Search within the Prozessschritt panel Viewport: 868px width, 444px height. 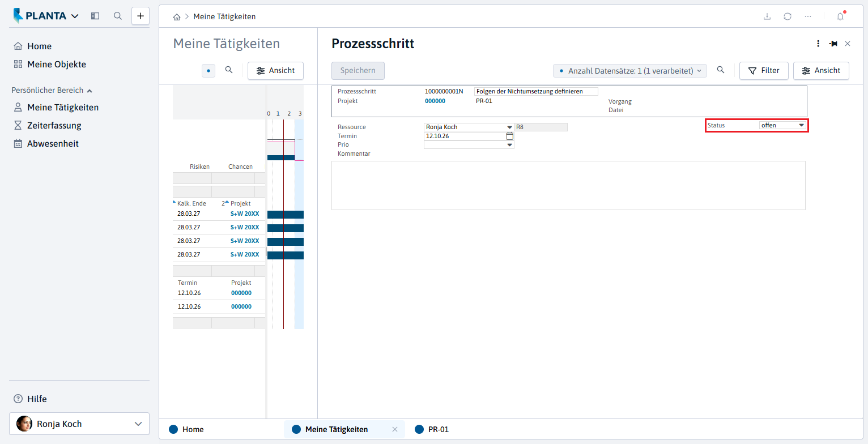tap(721, 70)
